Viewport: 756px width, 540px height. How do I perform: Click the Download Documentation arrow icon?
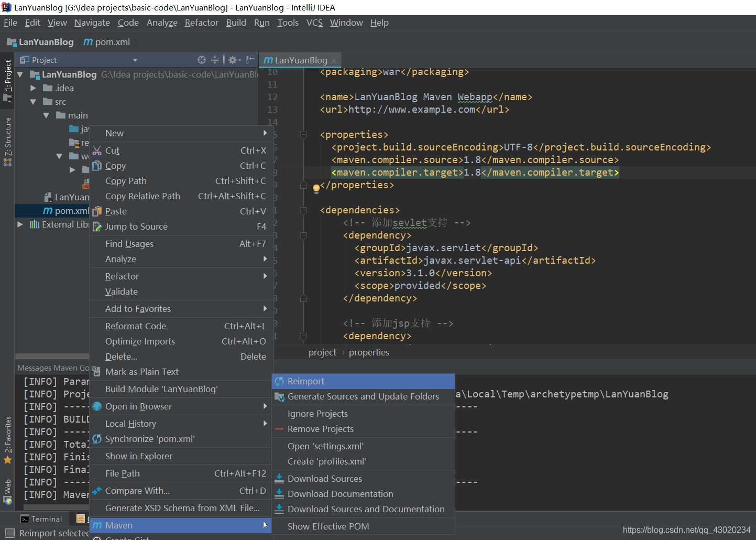coord(279,494)
